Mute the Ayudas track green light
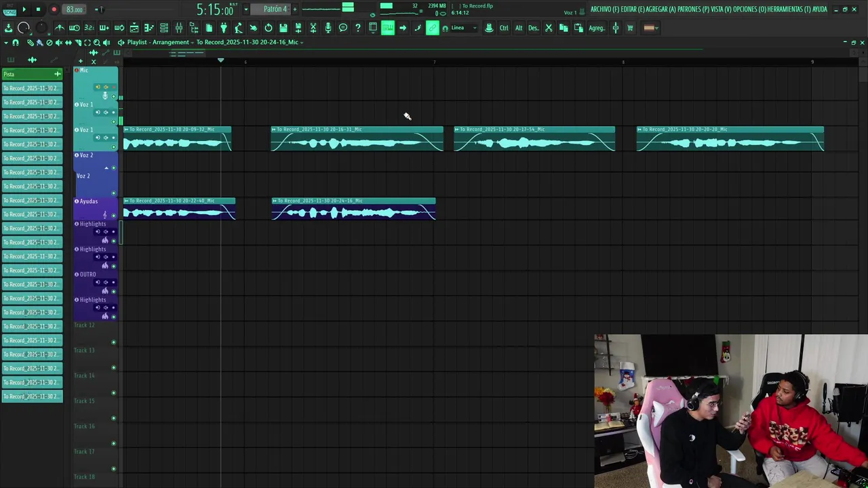The height and width of the screenshot is (488, 868). click(x=113, y=215)
